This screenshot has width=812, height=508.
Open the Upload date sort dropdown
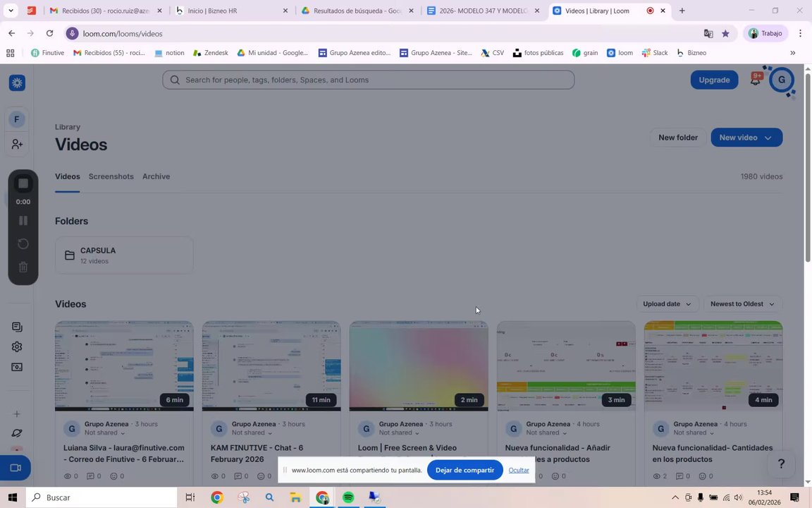pyautogui.click(x=667, y=304)
